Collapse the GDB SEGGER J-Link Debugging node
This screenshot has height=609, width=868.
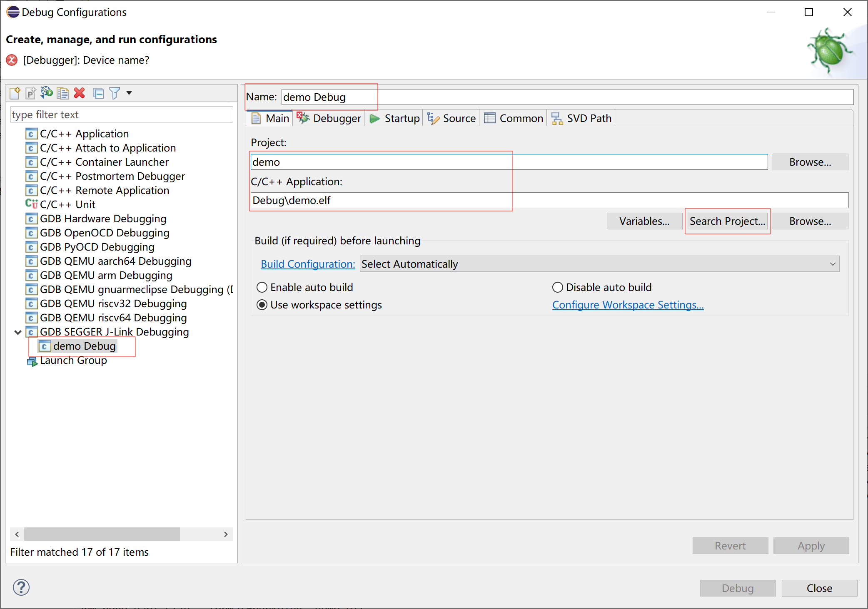pyautogui.click(x=18, y=332)
